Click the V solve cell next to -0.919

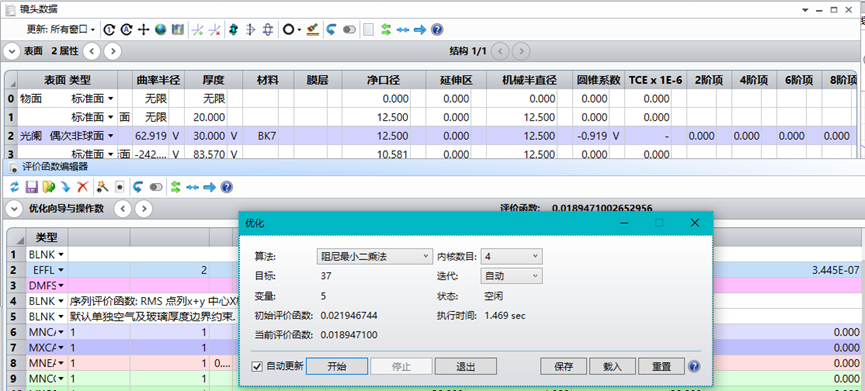pyautogui.click(x=616, y=136)
